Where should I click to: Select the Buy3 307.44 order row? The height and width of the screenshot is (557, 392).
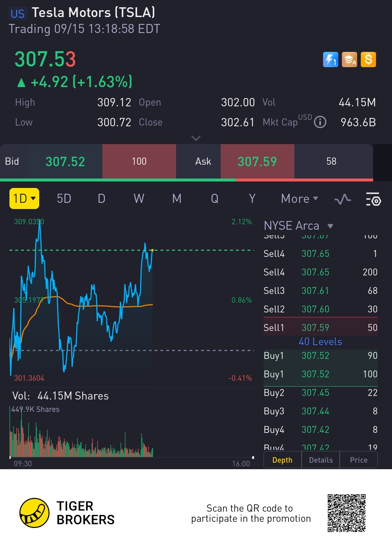click(x=320, y=411)
